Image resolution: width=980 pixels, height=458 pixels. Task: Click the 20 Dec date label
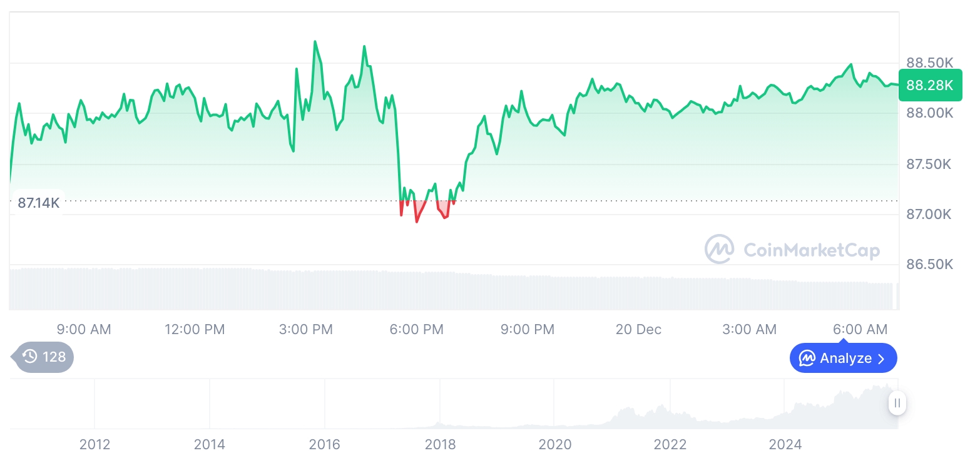(x=638, y=329)
